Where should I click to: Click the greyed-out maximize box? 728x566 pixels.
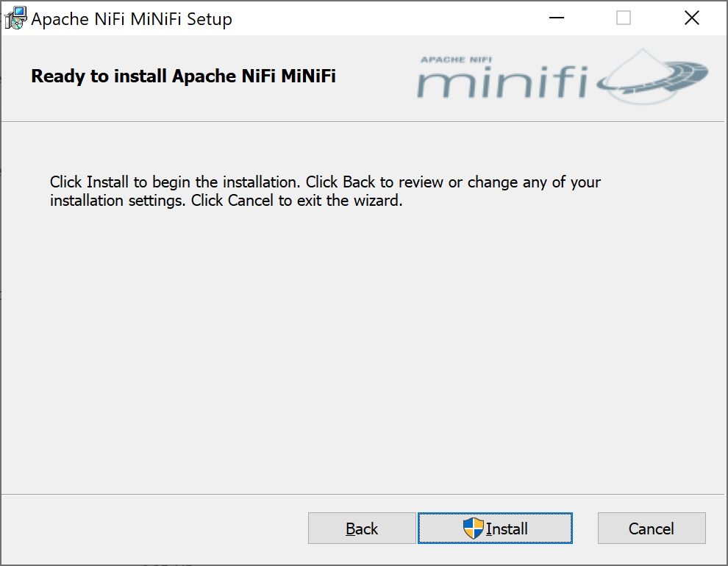click(x=624, y=18)
